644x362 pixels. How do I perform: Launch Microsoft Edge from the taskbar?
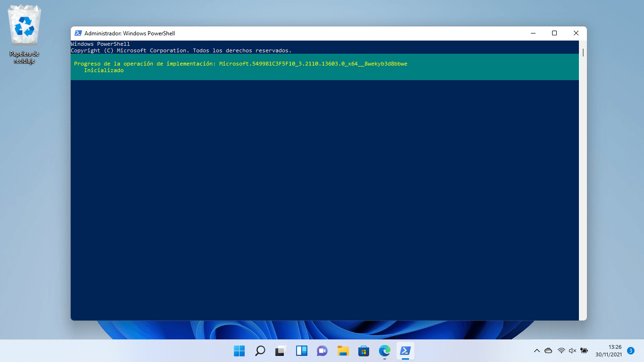tap(385, 351)
